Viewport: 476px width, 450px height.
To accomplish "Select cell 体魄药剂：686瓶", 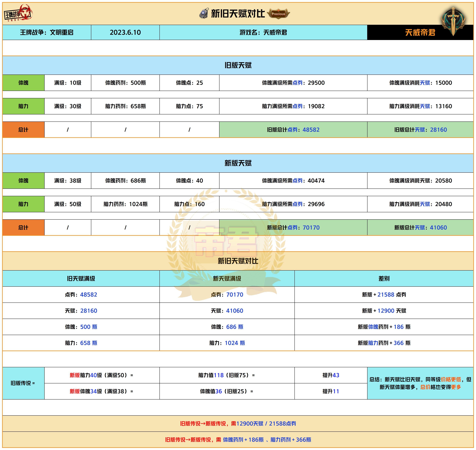I will click(125, 181).
